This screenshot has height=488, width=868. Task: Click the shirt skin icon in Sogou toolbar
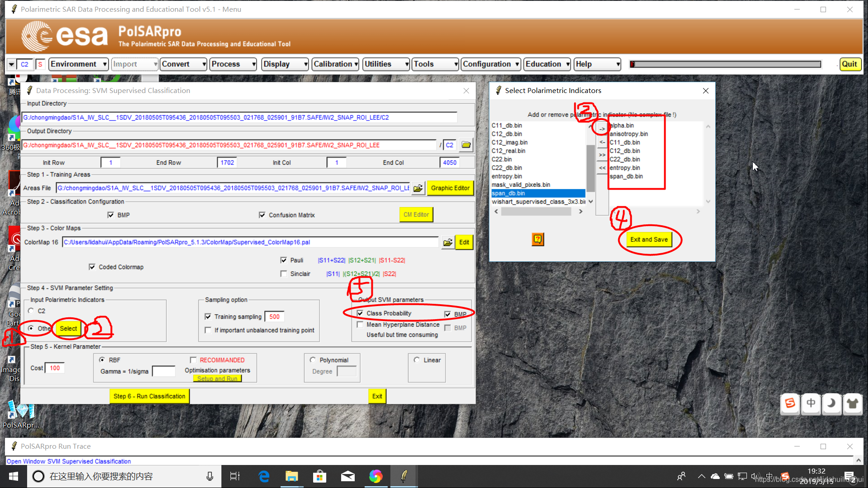coord(852,403)
